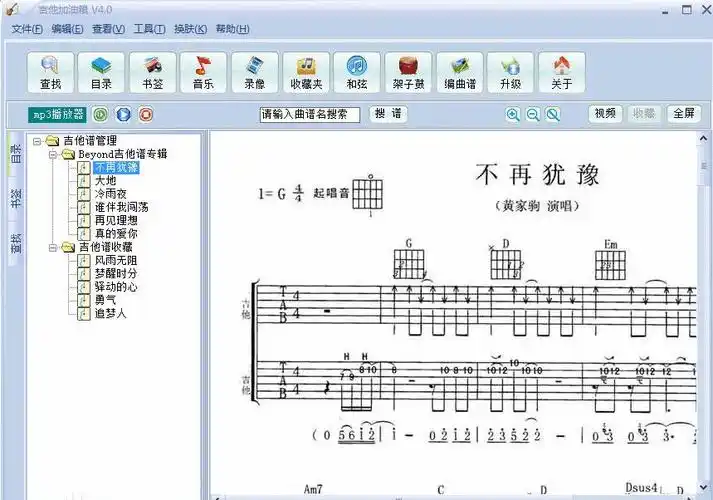This screenshot has width=713, height=500.
Task: Open the 架子鼓 drum kit toolbar button
Action: [408, 73]
